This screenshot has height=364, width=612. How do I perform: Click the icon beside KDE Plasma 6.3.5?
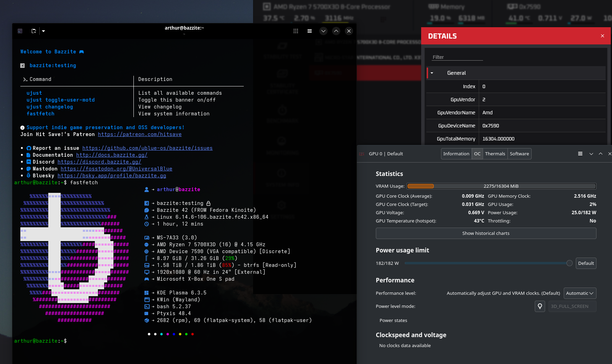click(147, 293)
